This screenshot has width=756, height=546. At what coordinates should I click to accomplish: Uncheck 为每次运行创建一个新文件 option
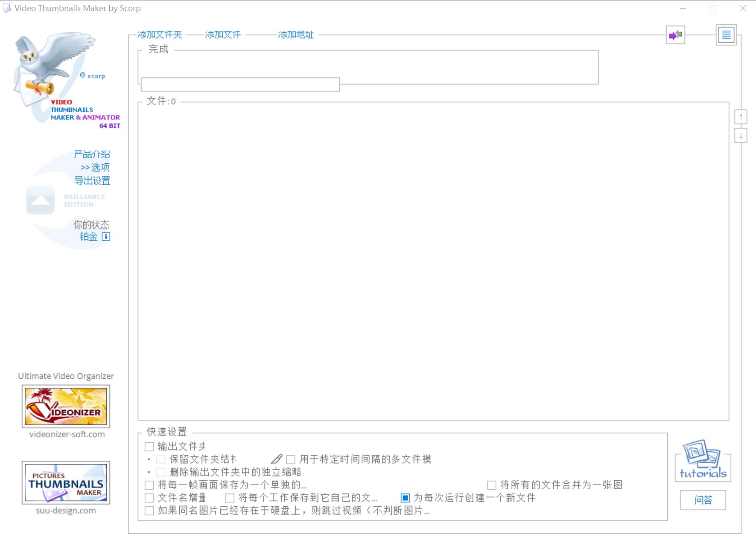(405, 498)
